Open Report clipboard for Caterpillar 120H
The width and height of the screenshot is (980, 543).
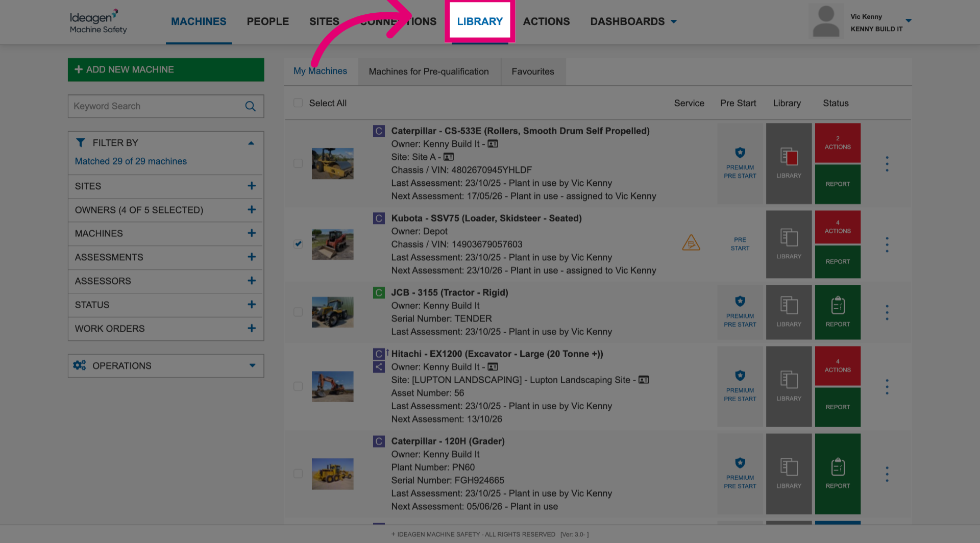click(x=838, y=474)
